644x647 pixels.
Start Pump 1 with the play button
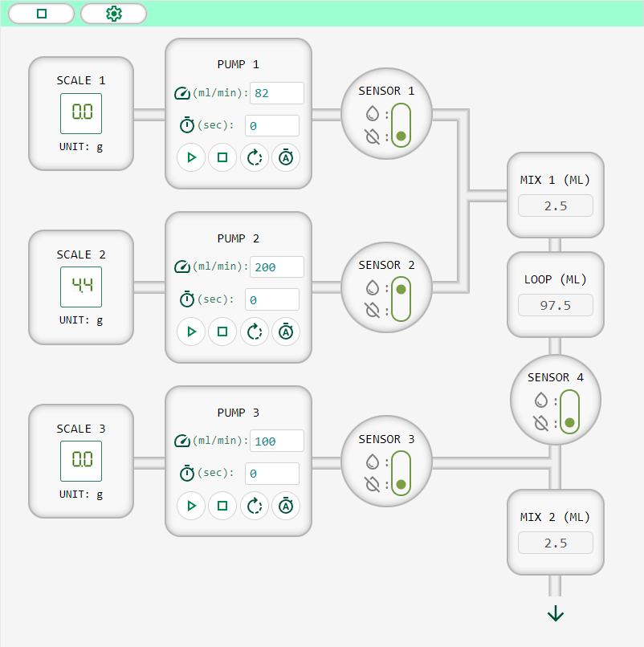[191, 157]
